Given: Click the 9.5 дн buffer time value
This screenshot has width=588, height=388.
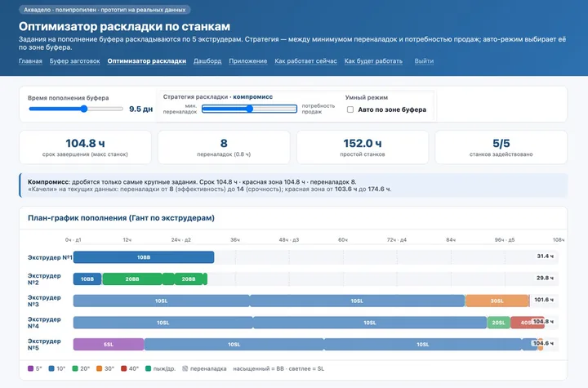Looking at the screenshot, I should [141, 109].
